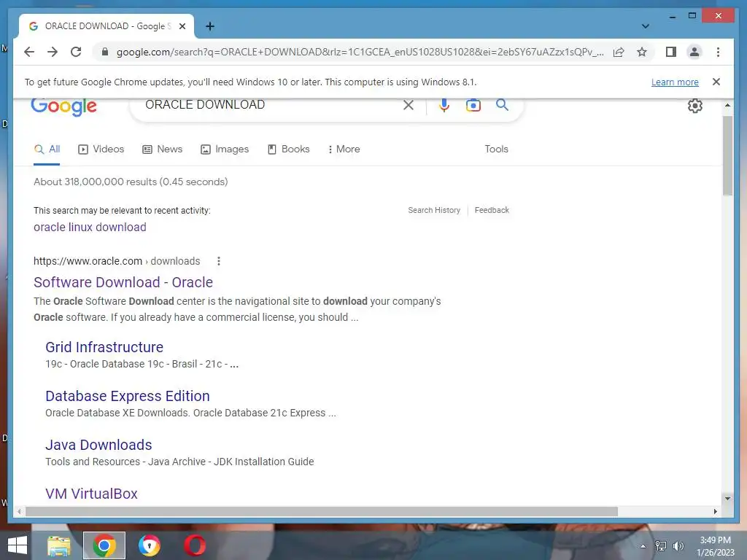
Task: Click the scroll down arrow
Action: [x=727, y=499]
